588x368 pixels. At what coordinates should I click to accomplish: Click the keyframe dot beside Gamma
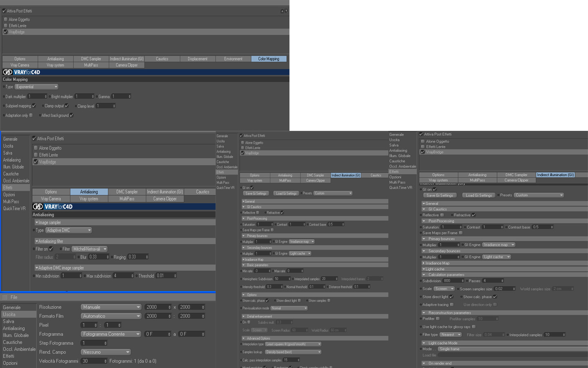tap(97, 96)
